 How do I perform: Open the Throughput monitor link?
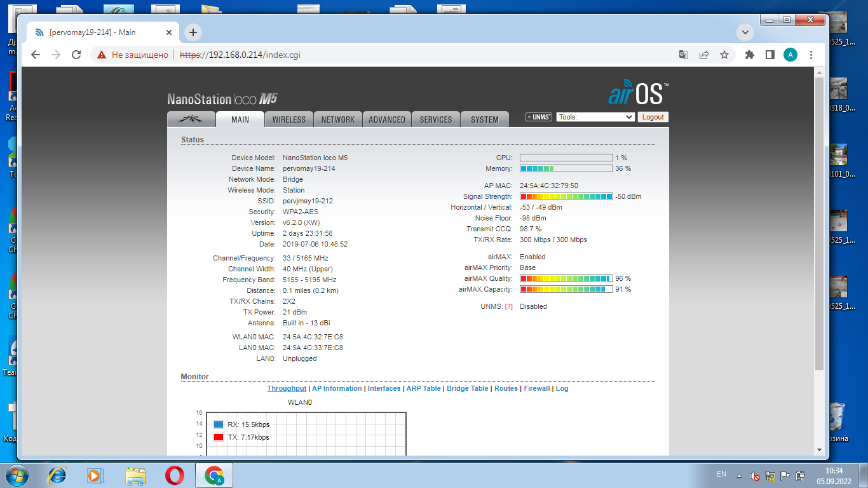(287, 388)
